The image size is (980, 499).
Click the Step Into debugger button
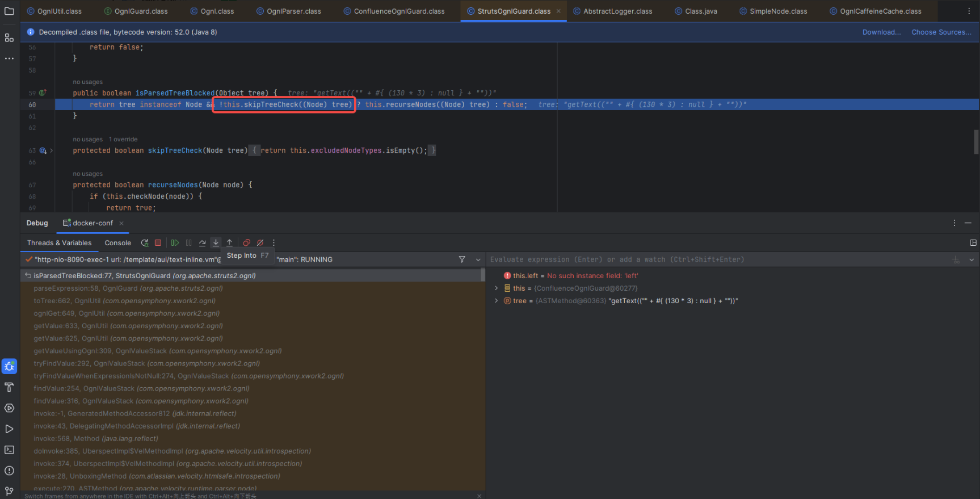coord(216,243)
